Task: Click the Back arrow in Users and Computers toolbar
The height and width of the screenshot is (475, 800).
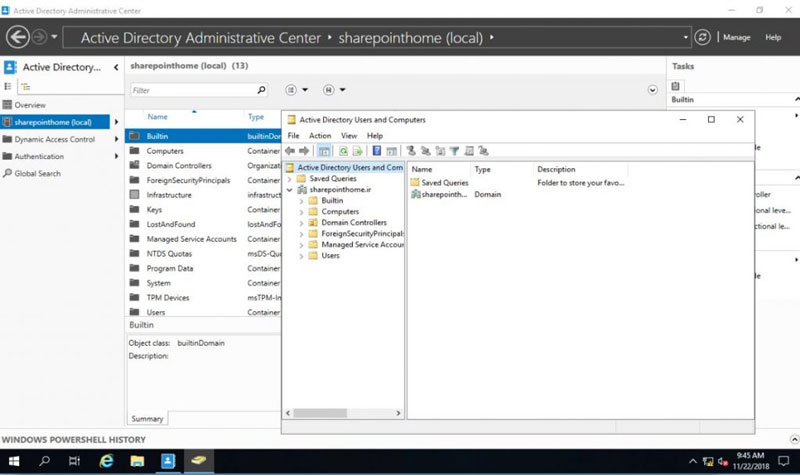Action: 290,151
